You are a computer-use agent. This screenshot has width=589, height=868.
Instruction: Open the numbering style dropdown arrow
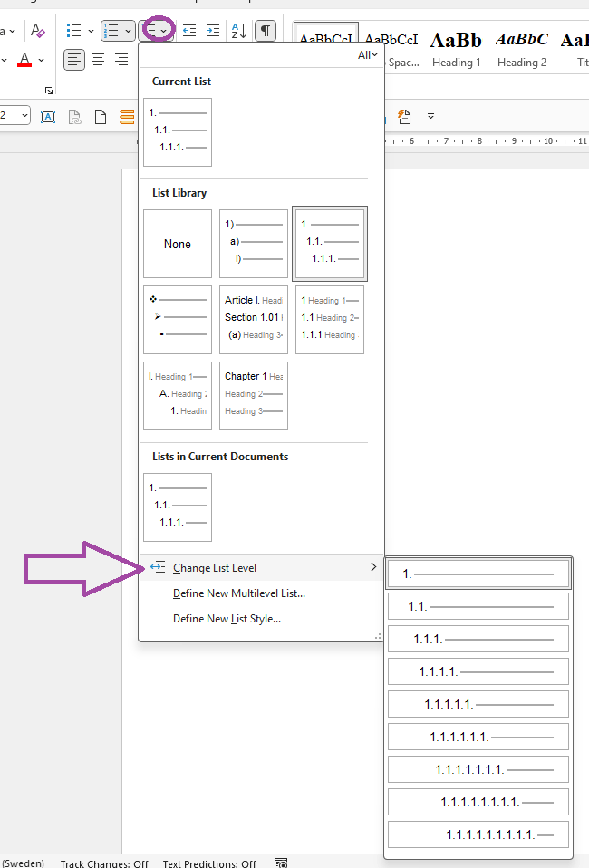[x=128, y=31]
